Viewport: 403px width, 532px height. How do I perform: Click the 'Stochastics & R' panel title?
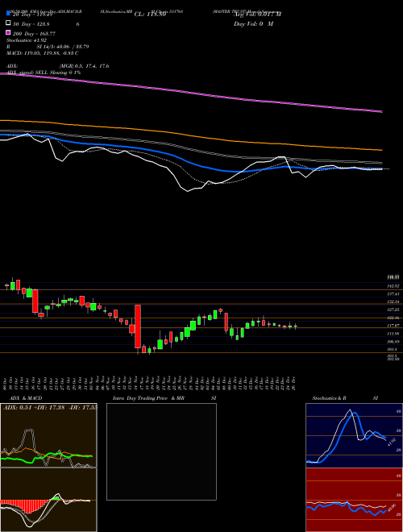(x=330, y=398)
